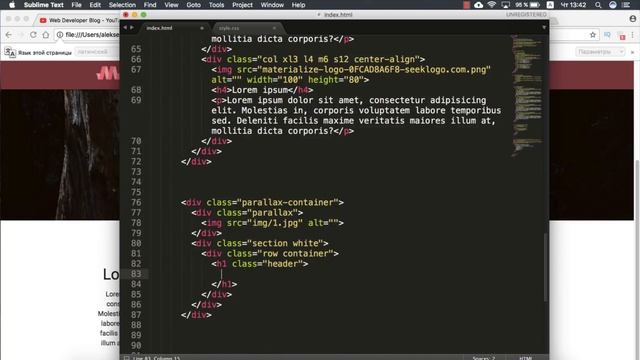The image size is (640, 360).
Task: Open the Help menu
Action: point(298,5)
